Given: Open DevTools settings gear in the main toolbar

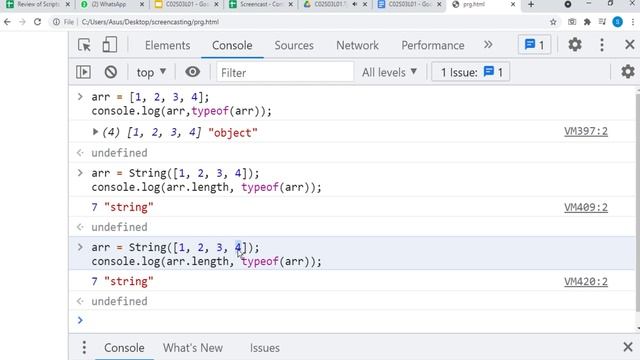Looking at the screenshot, I should (575, 44).
